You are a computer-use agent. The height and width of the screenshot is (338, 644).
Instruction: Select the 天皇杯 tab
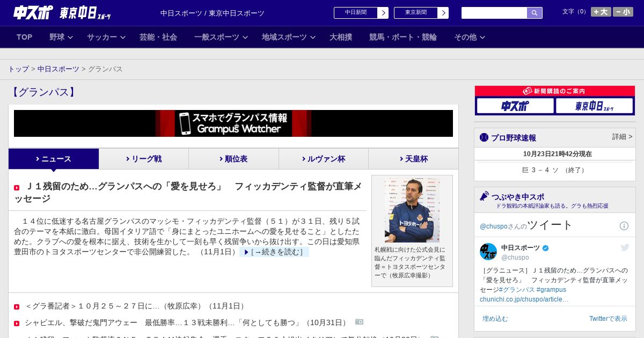[413, 159]
